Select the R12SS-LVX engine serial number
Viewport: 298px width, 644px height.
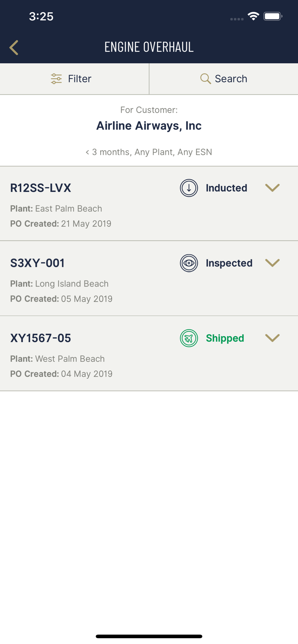[41, 188]
